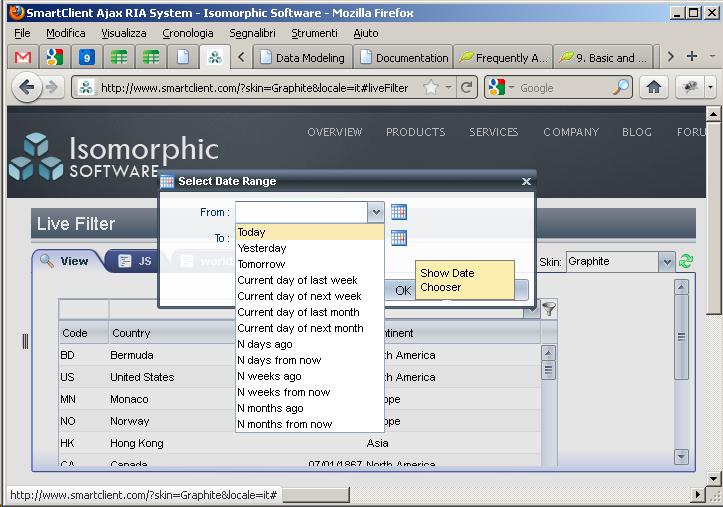
Task: Open the From date chooser calendar icon
Action: (399, 212)
